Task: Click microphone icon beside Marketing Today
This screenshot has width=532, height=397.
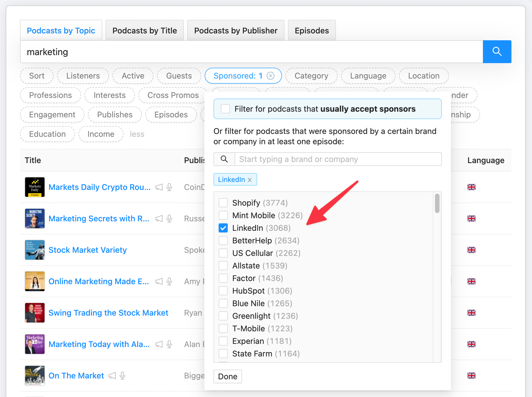Action: click(169, 344)
